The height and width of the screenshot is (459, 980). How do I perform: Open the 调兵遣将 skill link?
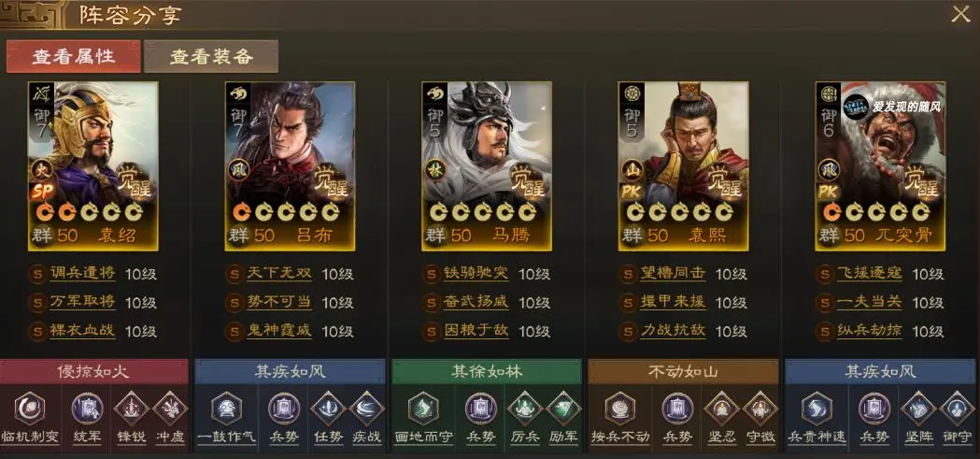pyautogui.click(x=82, y=273)
